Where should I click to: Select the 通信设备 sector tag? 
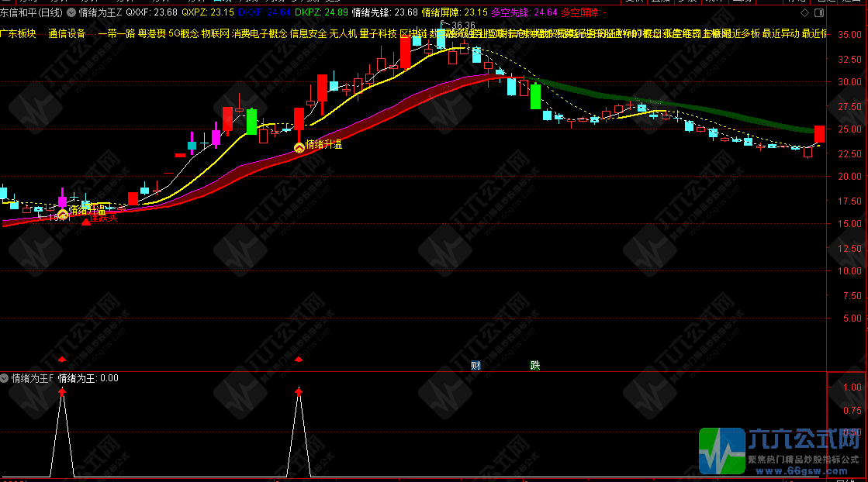(x=67, y=33)
